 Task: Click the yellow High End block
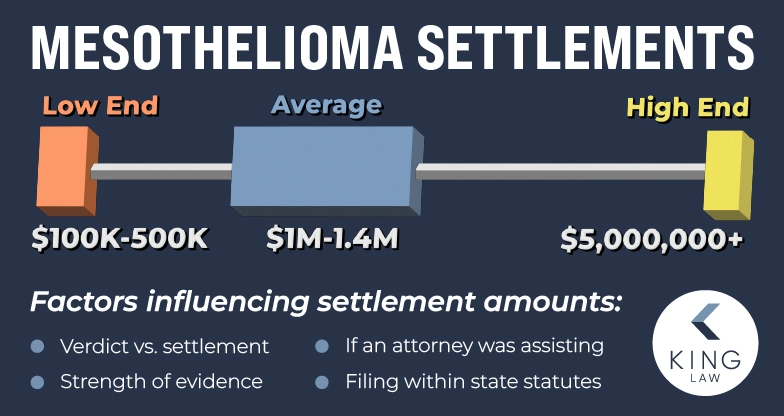click(727, 177)
